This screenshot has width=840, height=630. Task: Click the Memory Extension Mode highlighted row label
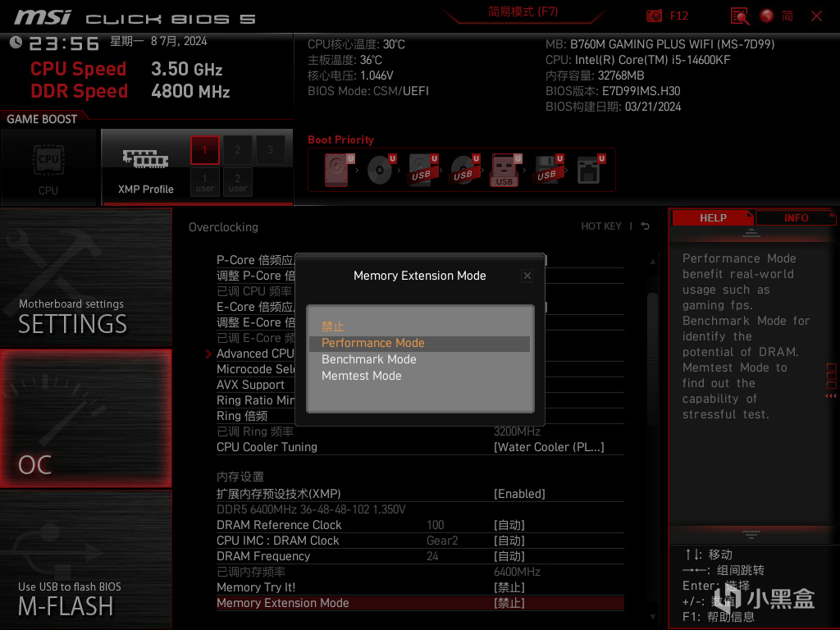[282, 603]
